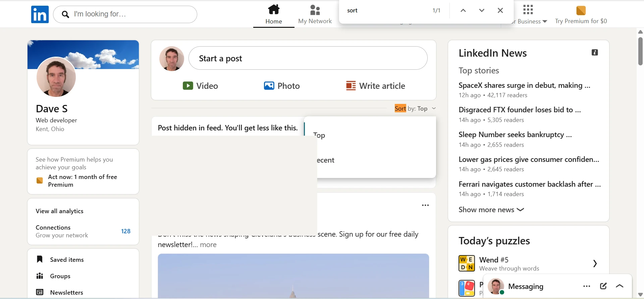
Task: Expand the Messaging panel chevron
Action: 620,286
